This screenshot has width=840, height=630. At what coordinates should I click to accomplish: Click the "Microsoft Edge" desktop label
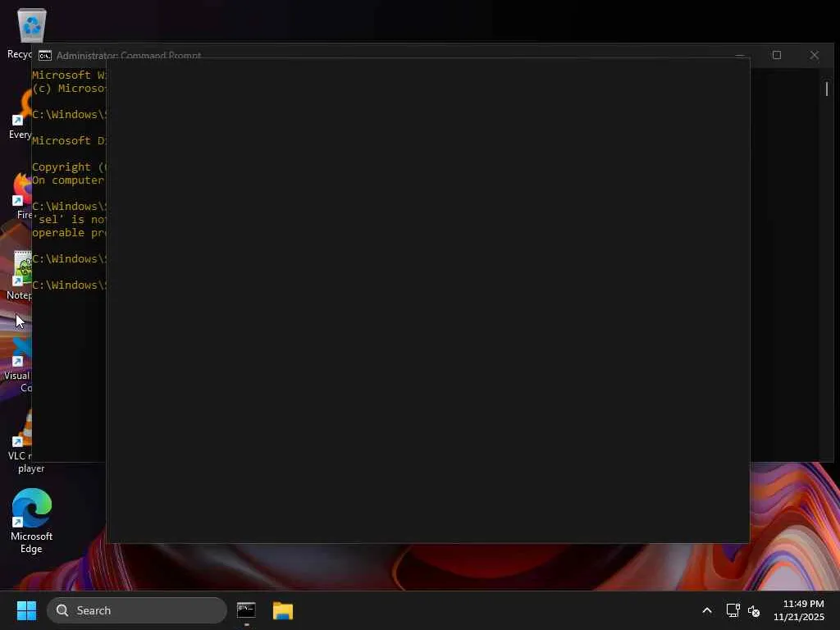pos(32,542)
